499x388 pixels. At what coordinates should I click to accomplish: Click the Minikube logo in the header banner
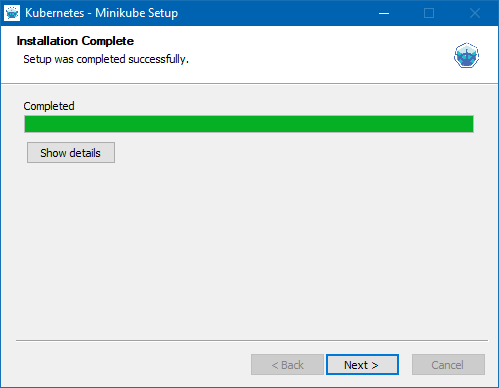(x=466, y=55)
